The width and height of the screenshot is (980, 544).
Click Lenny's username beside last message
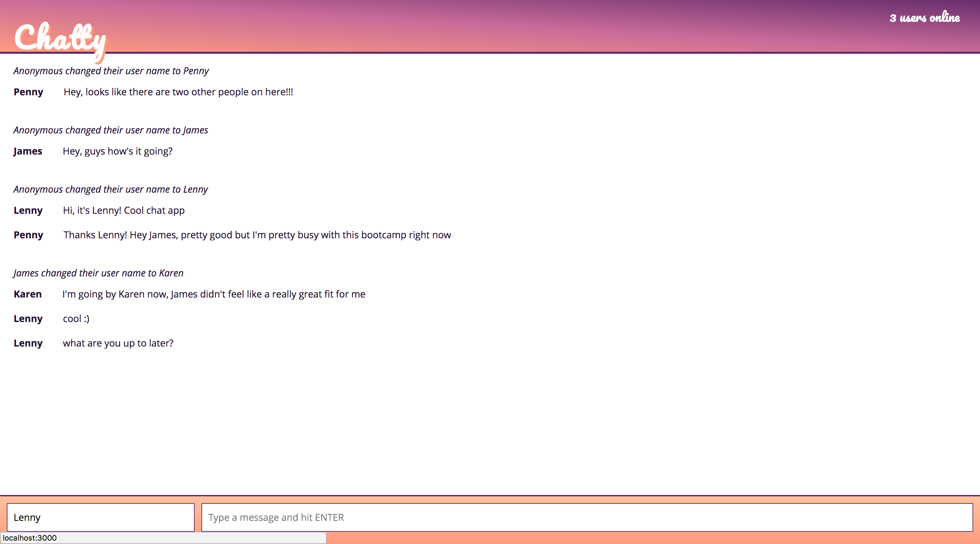click(x=28, y=343)
